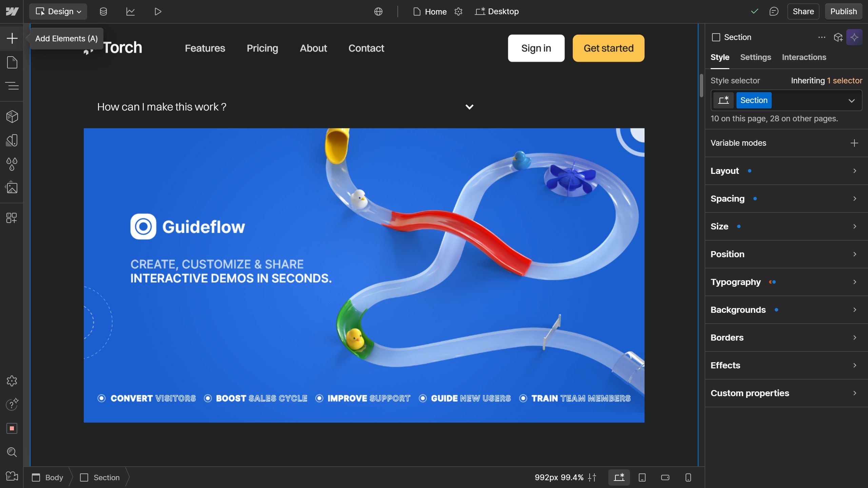Open the comments bubble icon
The height and width of the screenshot is (488, 868).
774,12
